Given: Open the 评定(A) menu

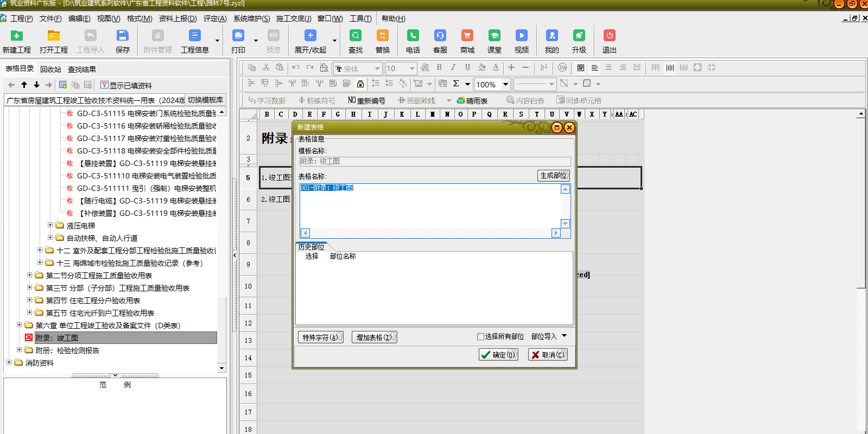Looking at the screenshot, I should pos(215,18).
